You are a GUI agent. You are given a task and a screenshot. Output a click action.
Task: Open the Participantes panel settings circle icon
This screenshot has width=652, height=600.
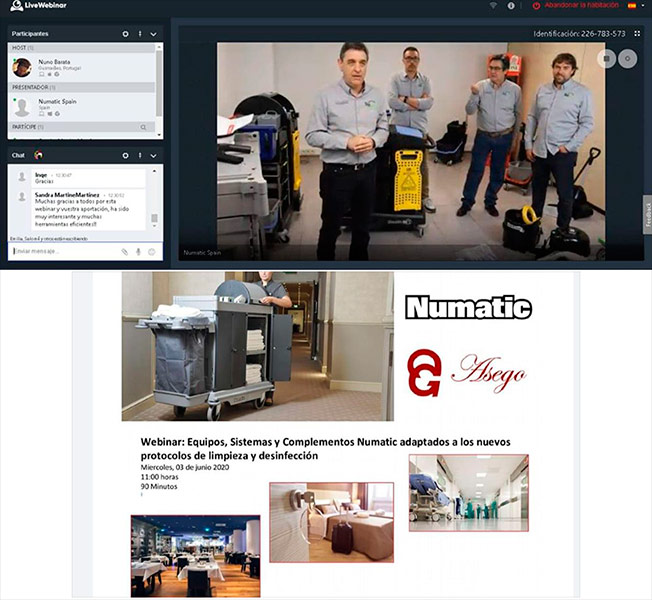coord(125,34)
